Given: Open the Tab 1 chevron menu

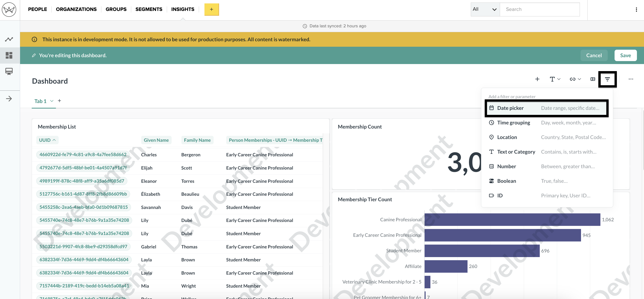Looking at the screenshot, I should 52,101.
